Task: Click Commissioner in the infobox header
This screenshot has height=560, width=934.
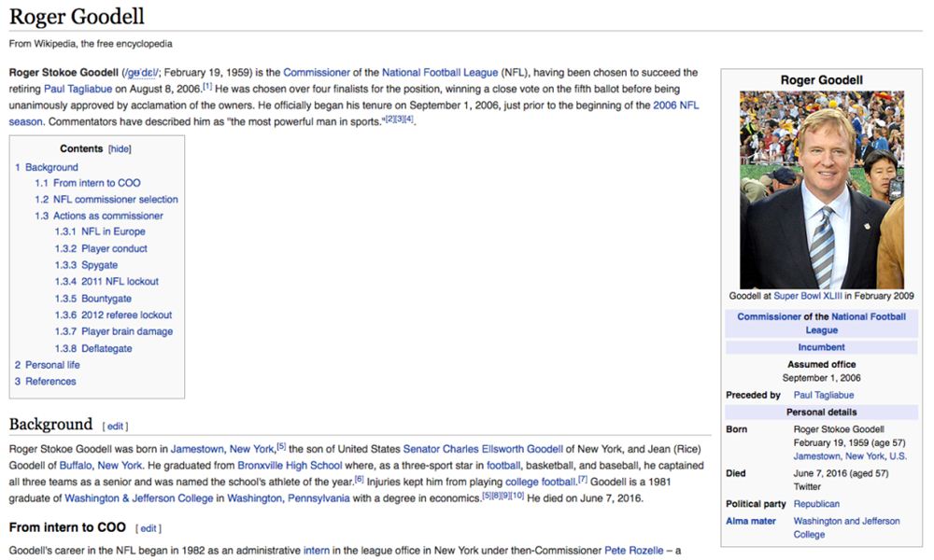Action: (x=769, y=316)
